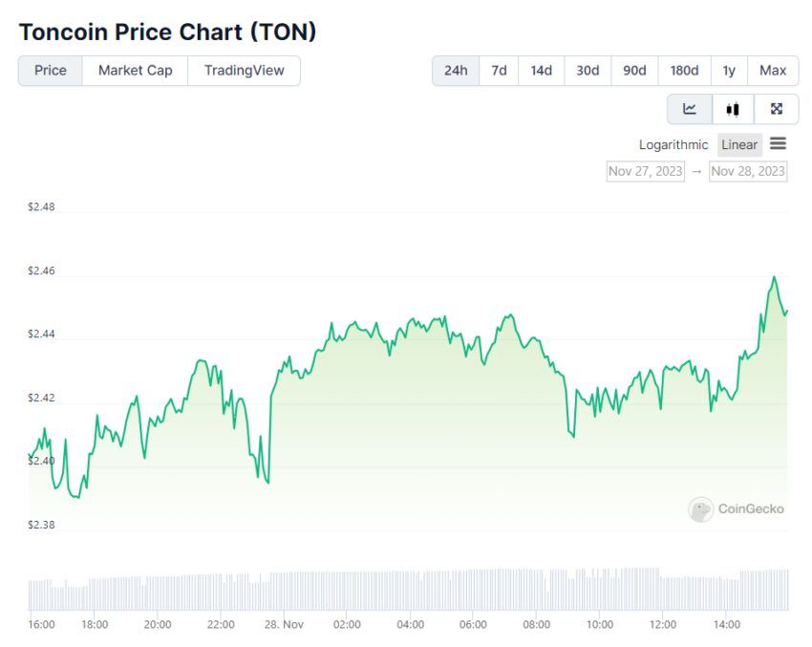Open the Nov 28, 2023 end date picker
The height and width of the screenshot is (647, 812).
coord(748,171)
